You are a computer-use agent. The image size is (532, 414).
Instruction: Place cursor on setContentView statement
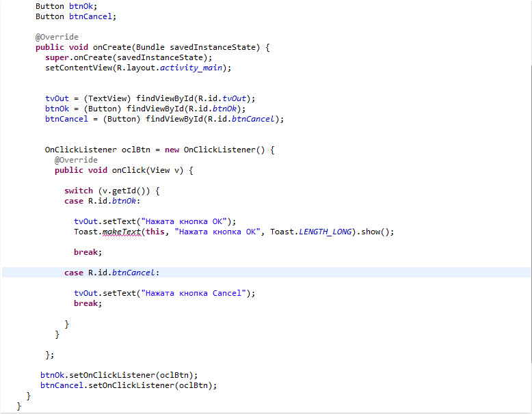point(138,68)
